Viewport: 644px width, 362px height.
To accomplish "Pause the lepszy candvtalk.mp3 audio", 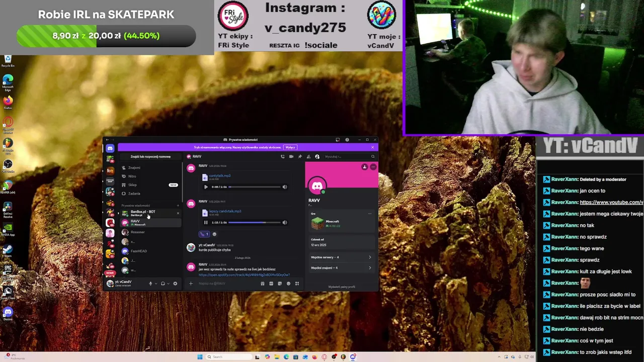I will 206,223.
